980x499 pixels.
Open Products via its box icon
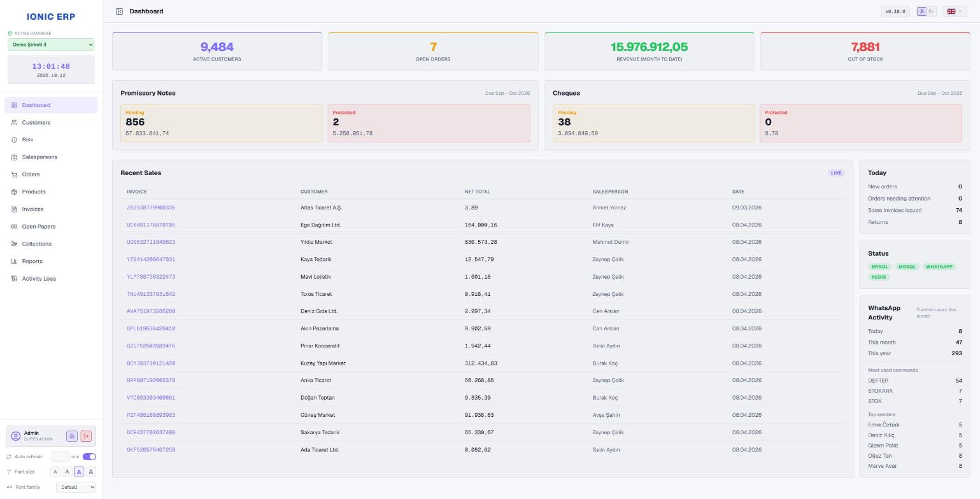click(x=14, y=192)
